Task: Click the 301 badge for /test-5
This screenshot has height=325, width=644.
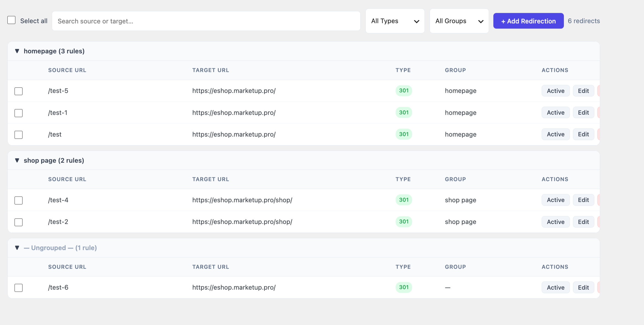Action: click(x=404, y=91)
